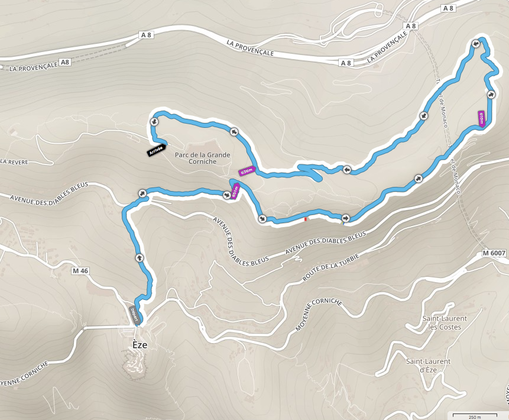Select the purple 651m elevation marker

click(x=236, y=190)
